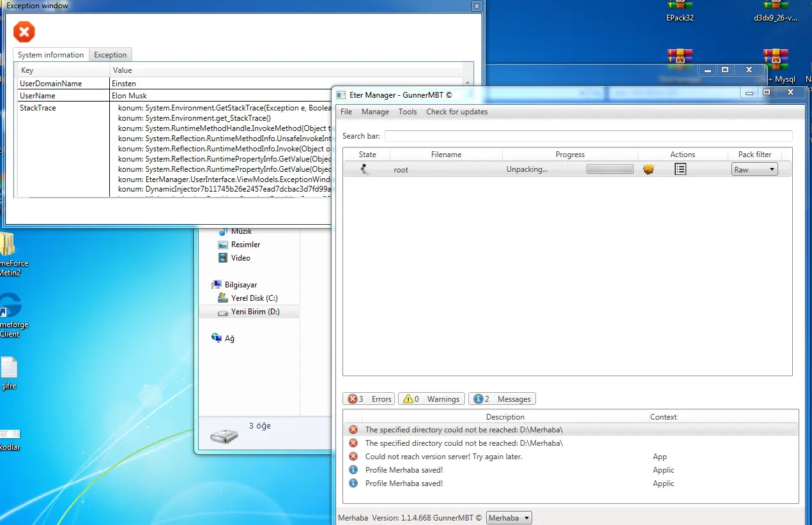Switch to the Exception tab
Image resolution: width=812 pixels, height=525 pixels.
[111, 55]
